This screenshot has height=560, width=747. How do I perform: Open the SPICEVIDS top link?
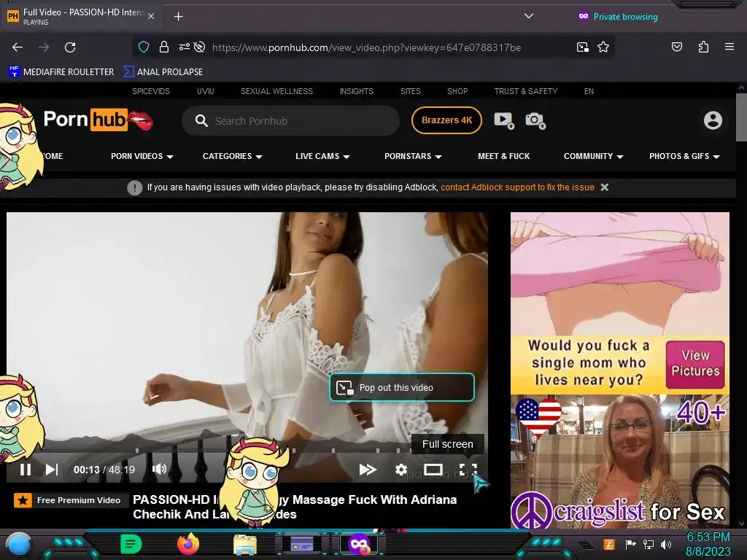pyautogui.click(x=150, y=91)
